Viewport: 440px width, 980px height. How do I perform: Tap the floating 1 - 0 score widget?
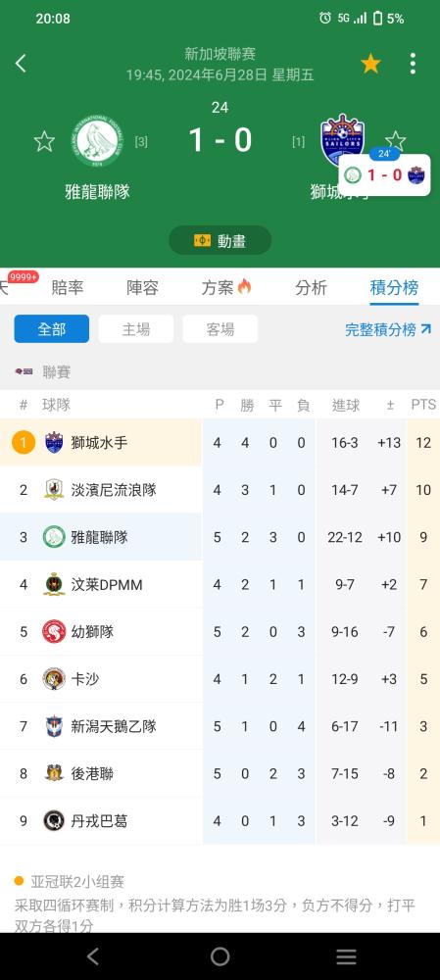click(384, 174)
